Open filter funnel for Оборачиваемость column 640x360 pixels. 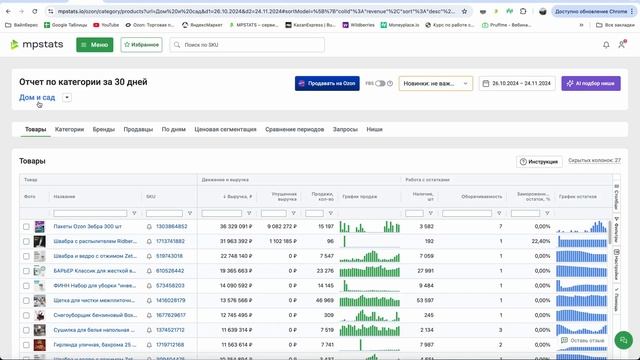pyautogui.click(x=499, y=213)
